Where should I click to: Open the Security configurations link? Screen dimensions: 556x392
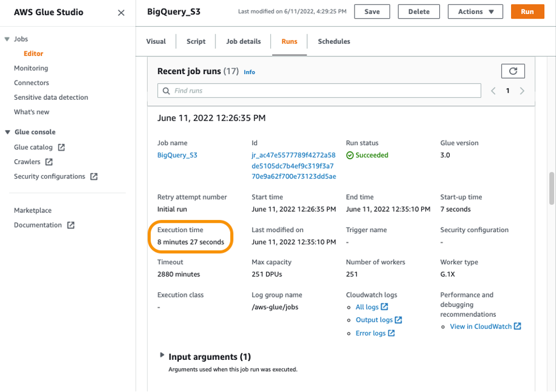[x=49, y=176]
